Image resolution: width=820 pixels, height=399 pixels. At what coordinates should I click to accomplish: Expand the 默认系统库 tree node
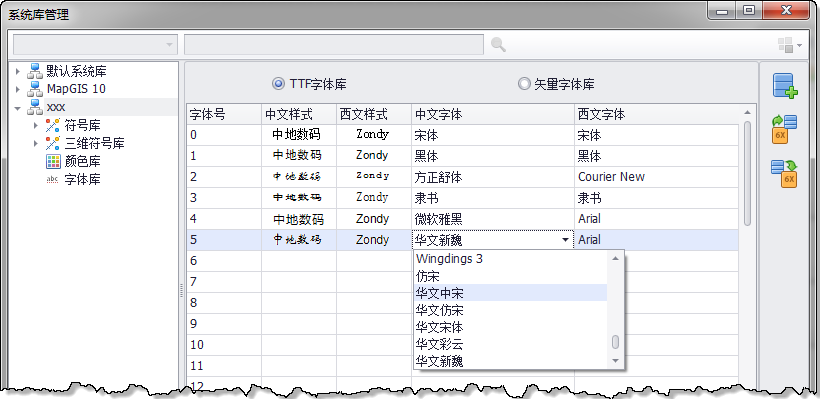point(18,71)
